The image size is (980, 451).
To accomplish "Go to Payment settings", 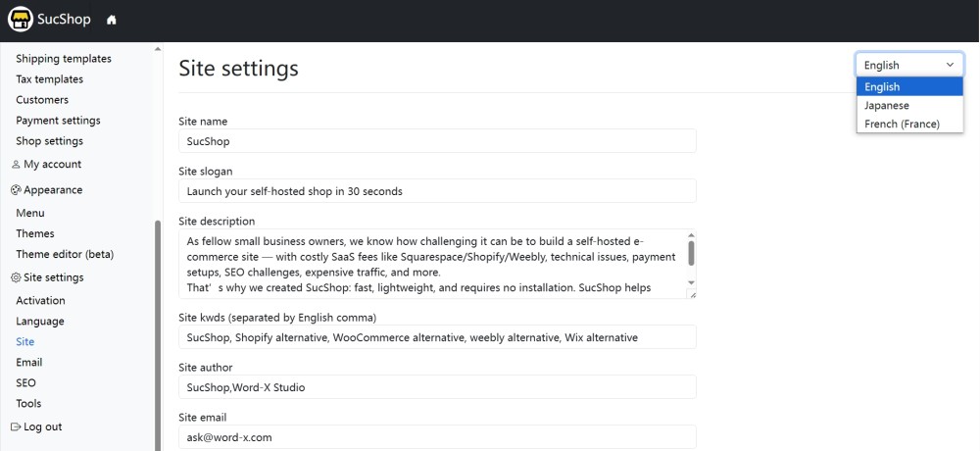I will (58, 121).
